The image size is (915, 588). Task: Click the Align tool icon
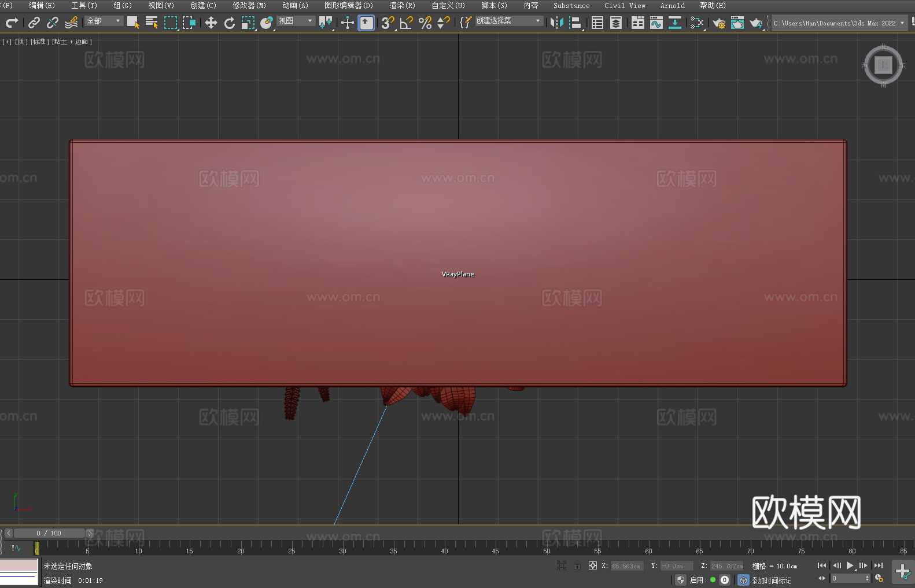(x=575, y=23)
